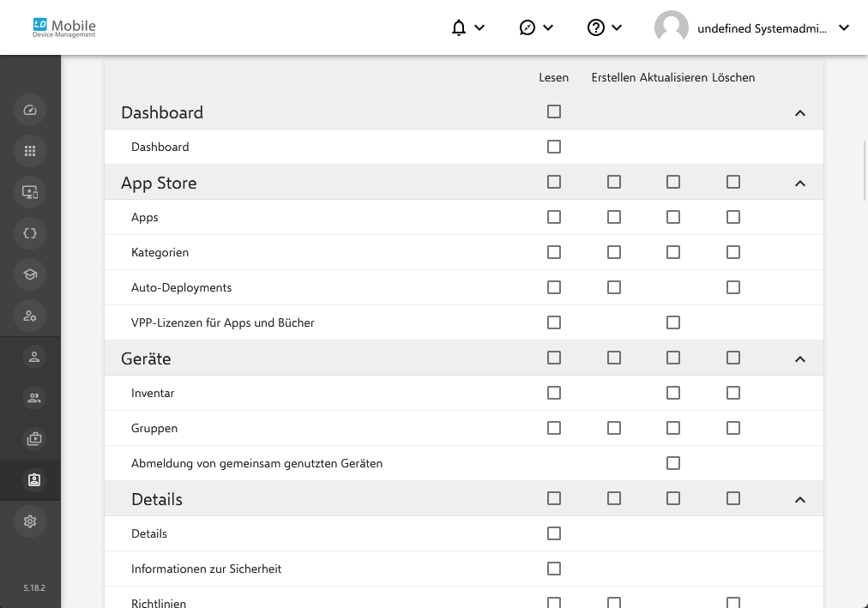Open the graduation cap icon in sidebar
868x608 pixels.
[x=30, y=274]
